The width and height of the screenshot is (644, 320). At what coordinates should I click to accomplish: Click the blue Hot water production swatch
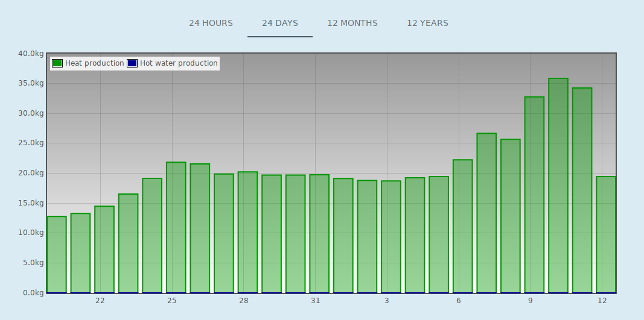(132, 63)
